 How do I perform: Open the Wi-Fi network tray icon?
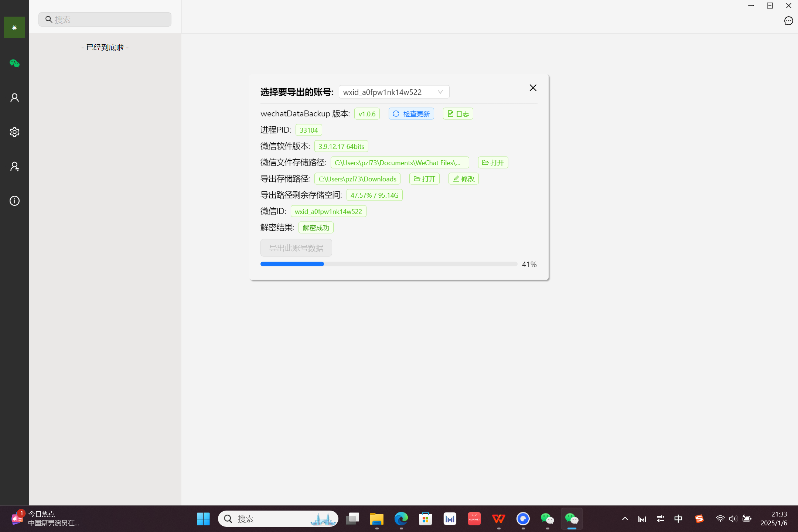point(720,519)
